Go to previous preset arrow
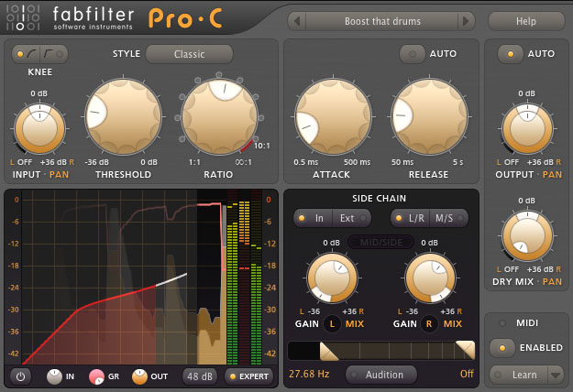The height and width of the screenshot is (392, 573). (297, 21)
